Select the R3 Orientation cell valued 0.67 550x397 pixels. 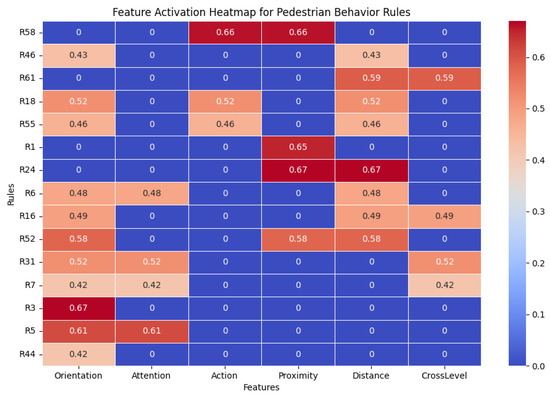[x=79, y=308]
